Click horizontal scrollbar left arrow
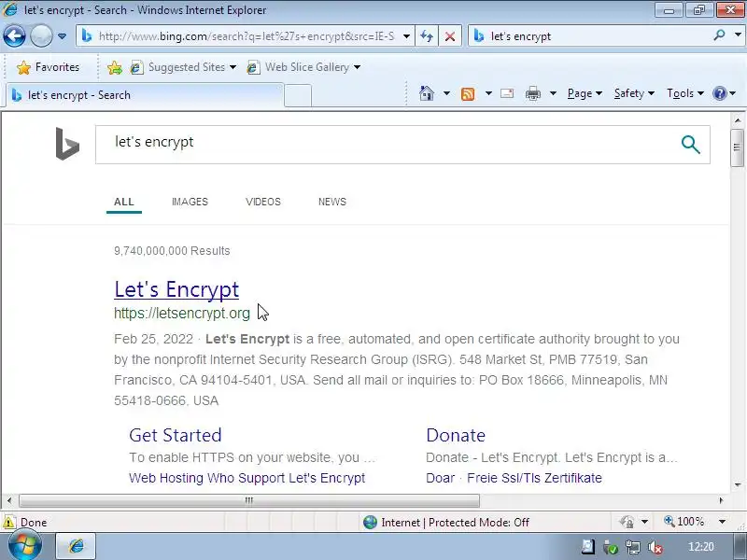Viewport: 747px width, 560px height. (9, 500)
